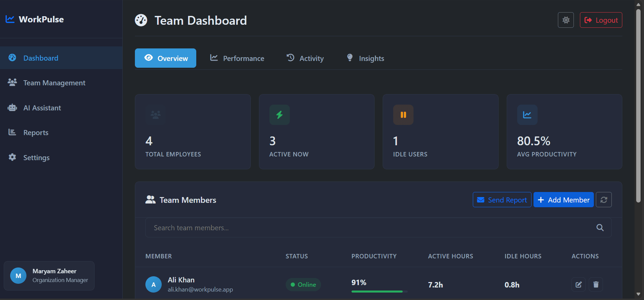Click the '1' Idle Users value

(x=396, y=141)
